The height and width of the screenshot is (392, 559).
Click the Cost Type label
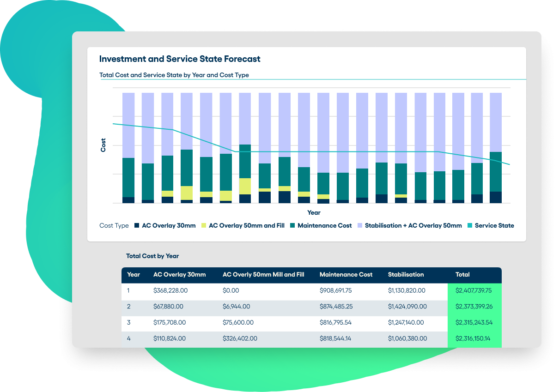[x=114, y=225]
